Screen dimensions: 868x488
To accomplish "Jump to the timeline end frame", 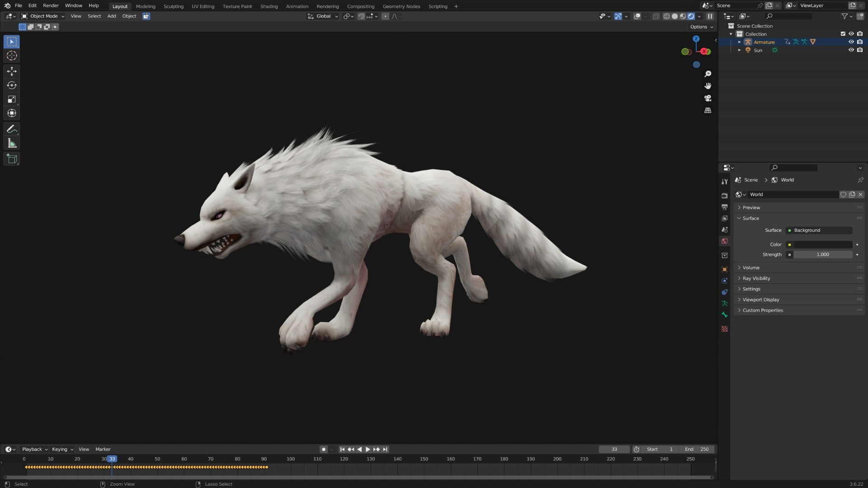I will pos(385,450).
